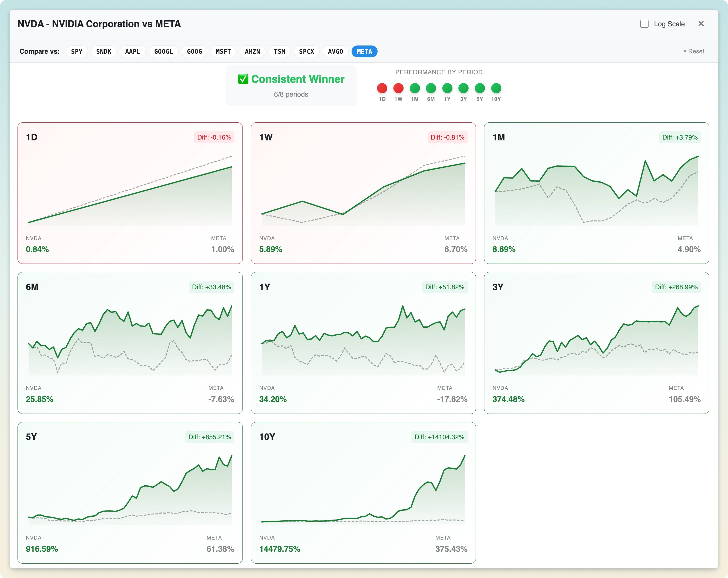The height and width of the screenshot is (578, 728).
Task: Click the 'Diff: +51.82%' badge
Action: (x=445, y=287)
